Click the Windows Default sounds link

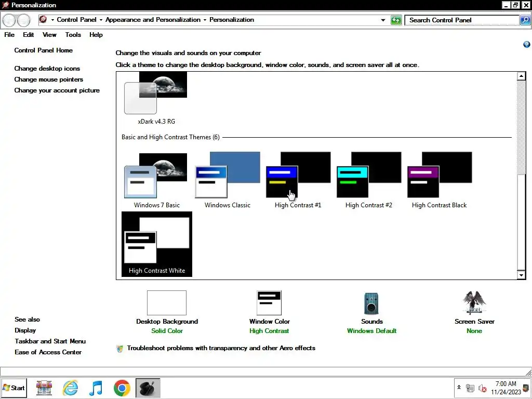click(x=371, y=331)
